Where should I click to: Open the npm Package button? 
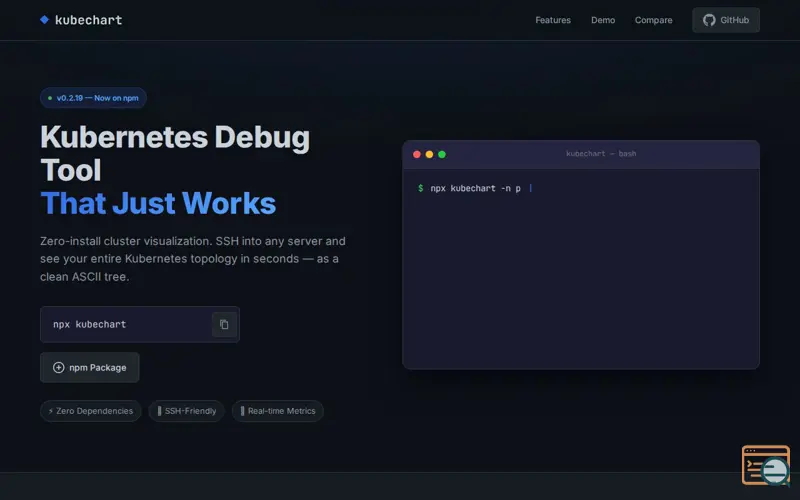point(90,367)
